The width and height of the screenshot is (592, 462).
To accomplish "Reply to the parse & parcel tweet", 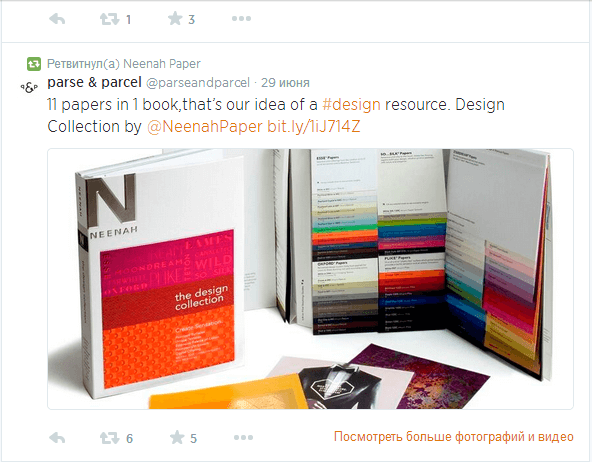I will tap(57, 438).
